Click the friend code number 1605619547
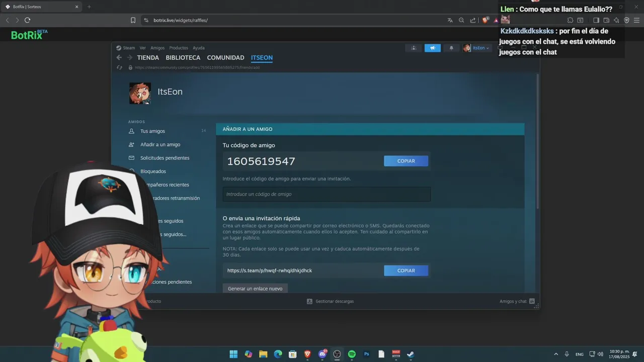The image size is (644, 362). click(x=261, y=161)
